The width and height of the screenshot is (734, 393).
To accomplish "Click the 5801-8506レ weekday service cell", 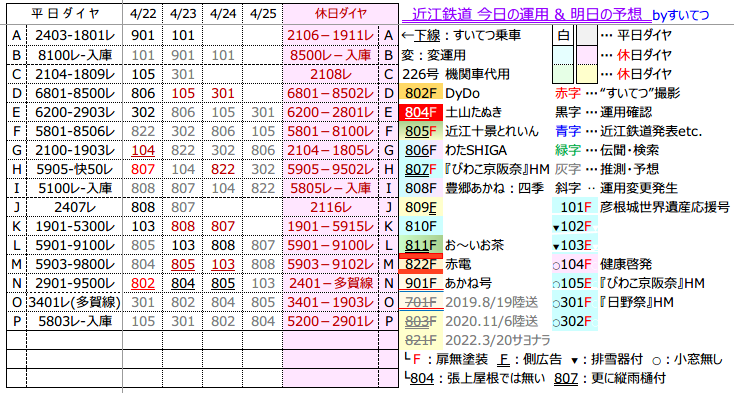I will click(74, 131).
